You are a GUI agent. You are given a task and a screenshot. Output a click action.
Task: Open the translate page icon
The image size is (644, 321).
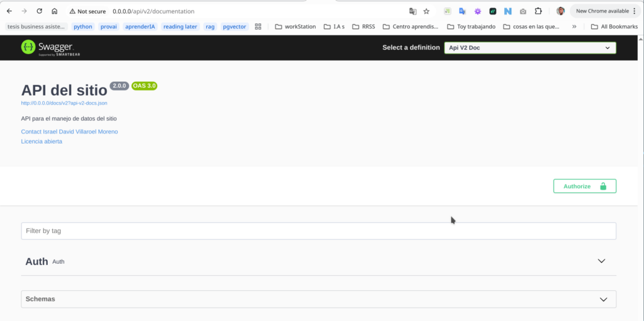[413, 11]
